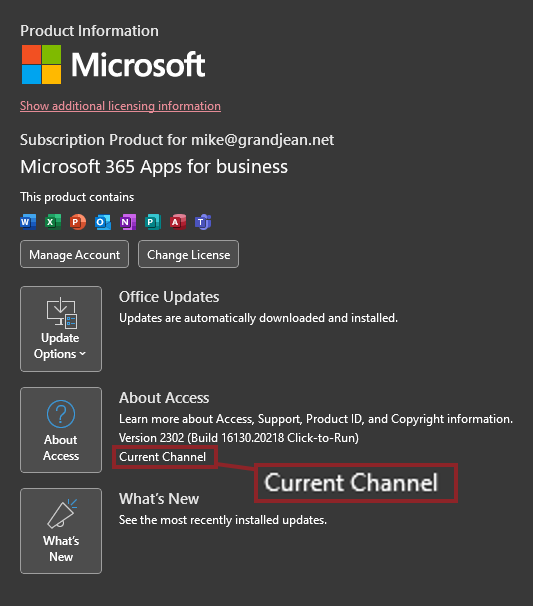
Task: Click the question mark icon in About Access
Action: (x=61, y=414)
